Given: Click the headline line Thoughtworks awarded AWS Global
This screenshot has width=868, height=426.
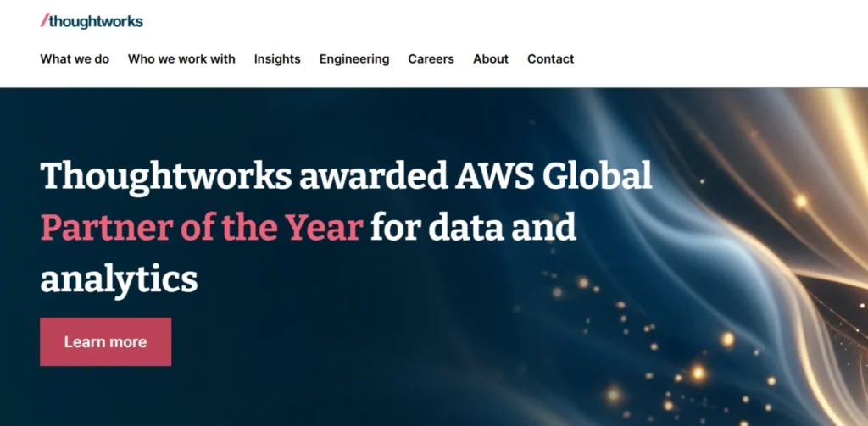Looking at the screenshot, I should [x=346, y=176].
